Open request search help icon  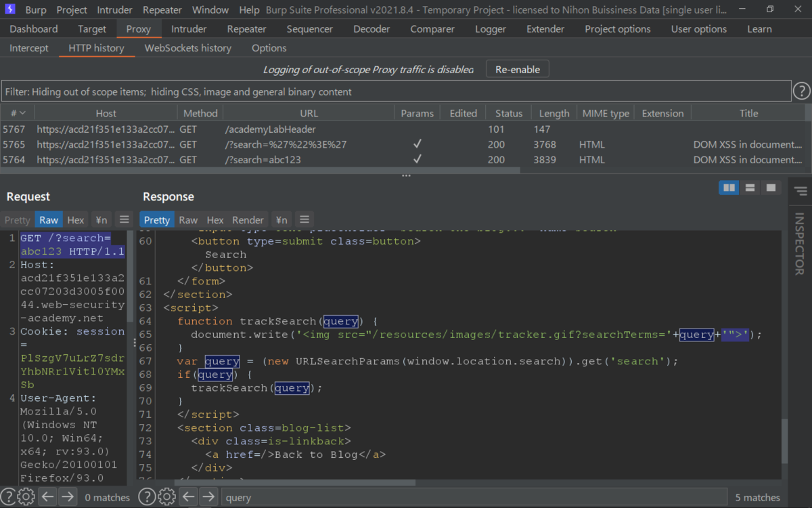tap(7, 496)
